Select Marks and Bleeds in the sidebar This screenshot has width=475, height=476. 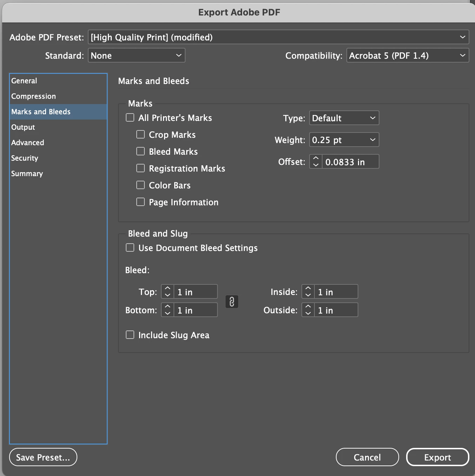[x=58, y=112]
